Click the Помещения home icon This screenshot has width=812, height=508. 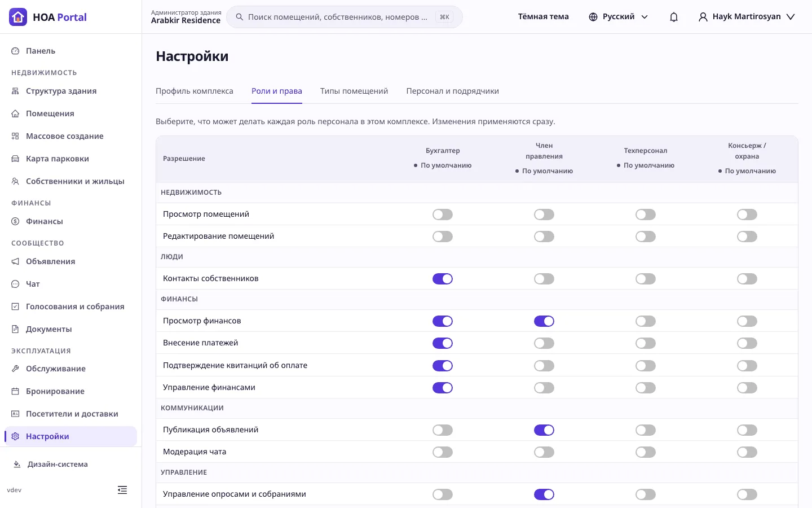tap(15, 113)
